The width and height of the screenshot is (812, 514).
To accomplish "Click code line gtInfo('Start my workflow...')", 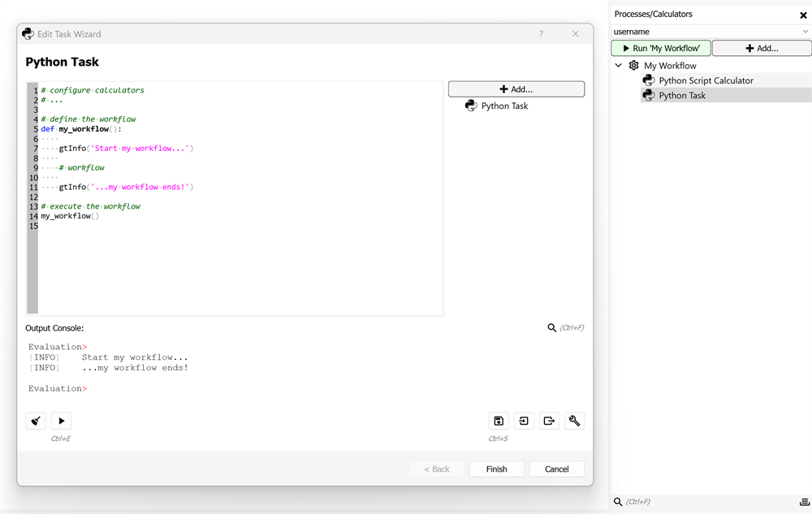I will (126, 148).
